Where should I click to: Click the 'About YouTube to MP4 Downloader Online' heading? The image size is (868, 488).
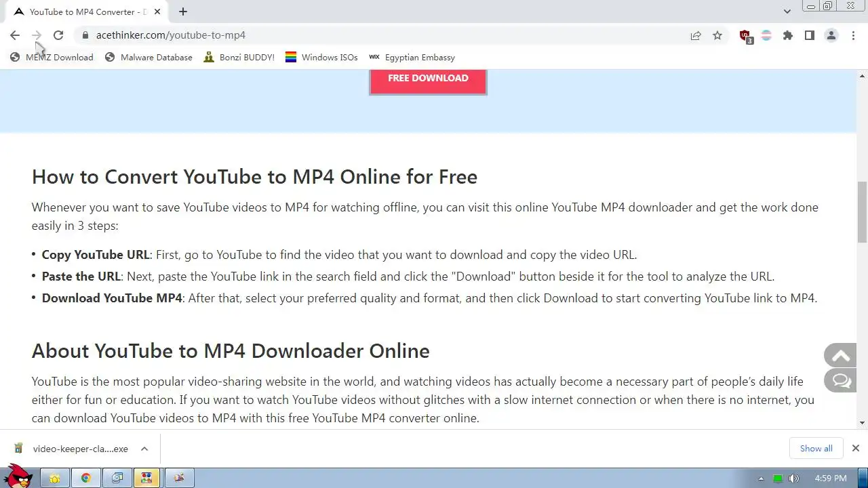(231, 351)
